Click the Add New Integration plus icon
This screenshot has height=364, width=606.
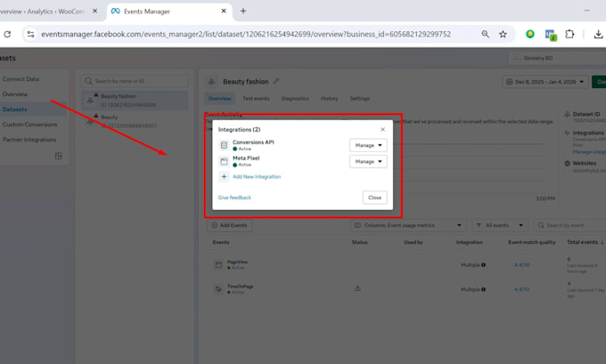point(224,176)
